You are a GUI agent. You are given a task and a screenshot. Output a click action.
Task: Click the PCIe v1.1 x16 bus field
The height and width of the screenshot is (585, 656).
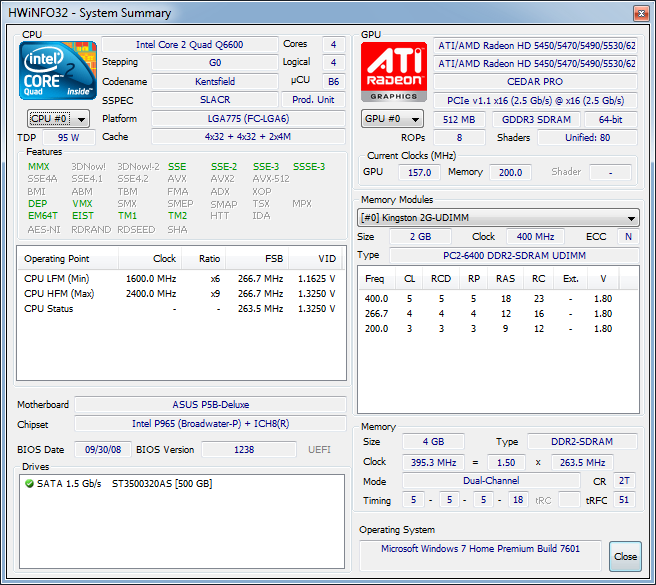(x=535, y=100)
